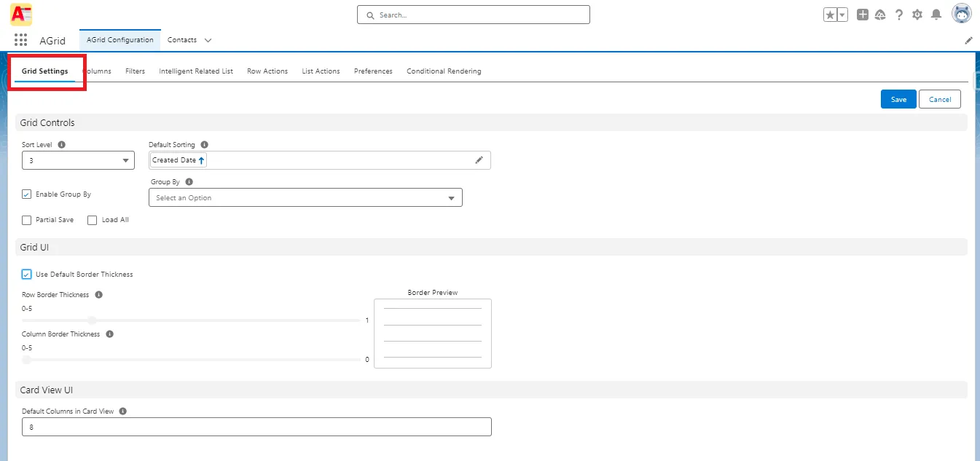Open the Guidance Center icon
This screenshot has height=461, width=980.
(x=880, y=14)
